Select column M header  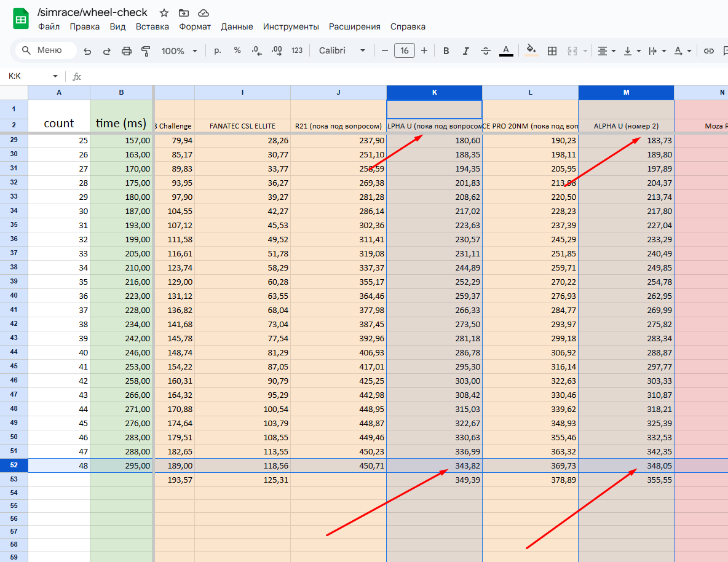pos(626,92)
